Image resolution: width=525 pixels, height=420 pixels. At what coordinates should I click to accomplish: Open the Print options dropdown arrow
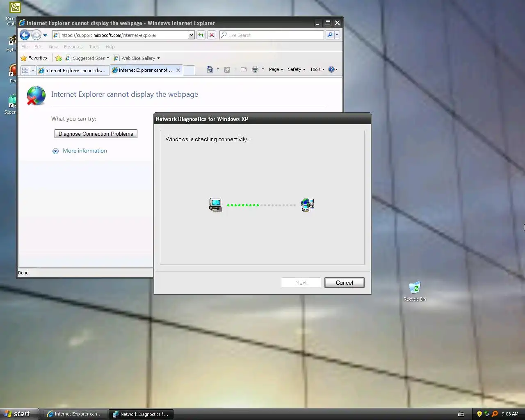pyautogui.click(x=263, y=69)
